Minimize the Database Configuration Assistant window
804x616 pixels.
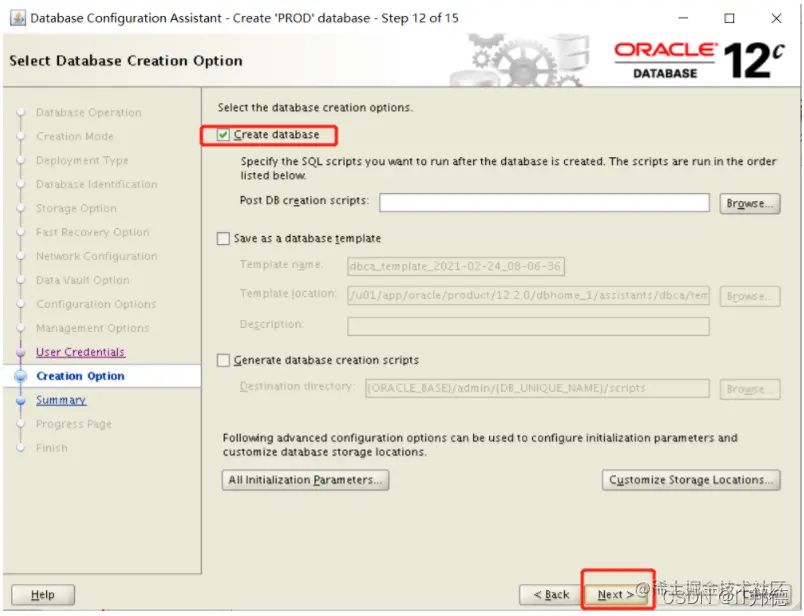(683, 18)
